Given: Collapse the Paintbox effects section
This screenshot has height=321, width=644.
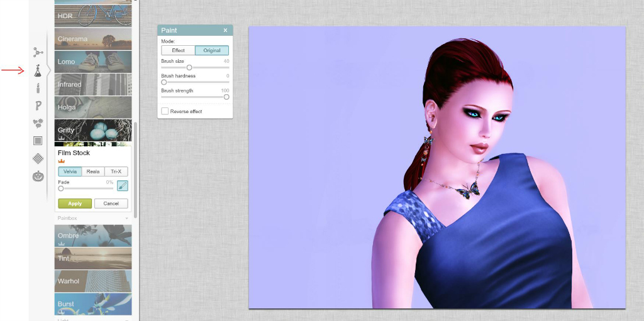Looking at the screenshot, I should 126,218.
